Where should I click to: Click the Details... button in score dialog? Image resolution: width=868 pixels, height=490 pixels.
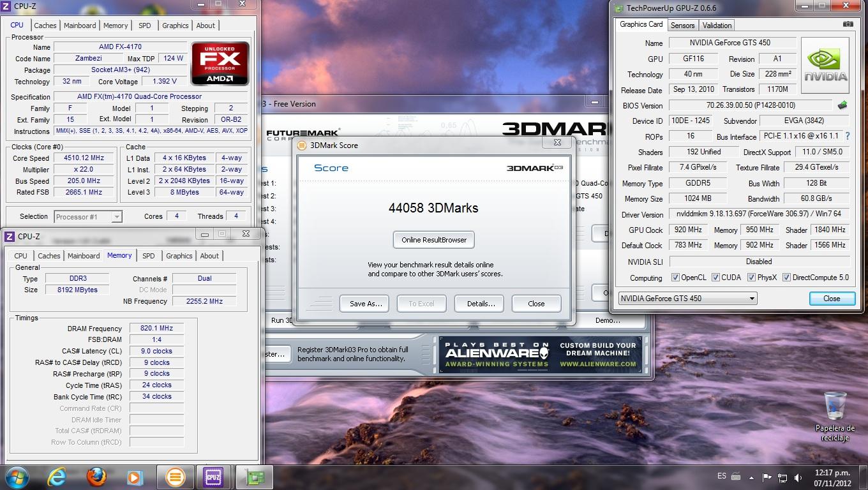pyautogui.click(x=481, y=304)
